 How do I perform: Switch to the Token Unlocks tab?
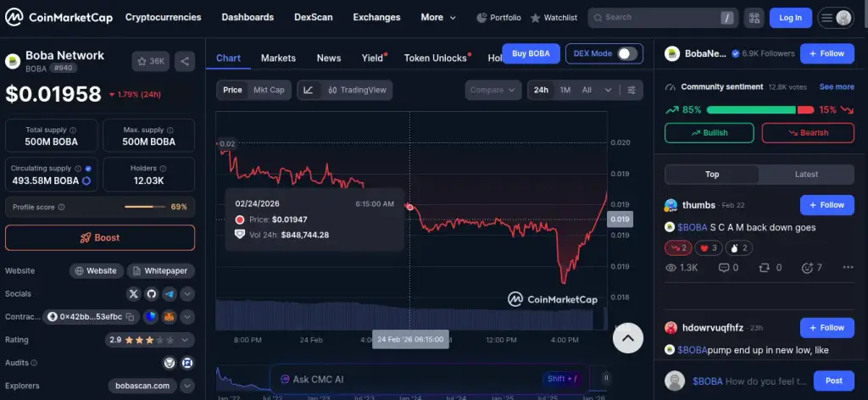pos(436,58)
